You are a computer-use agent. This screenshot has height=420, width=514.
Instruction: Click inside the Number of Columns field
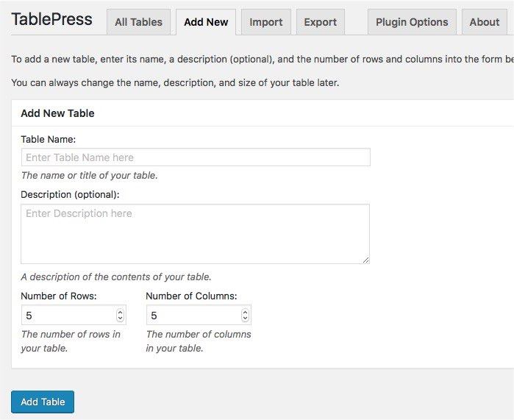191,316
